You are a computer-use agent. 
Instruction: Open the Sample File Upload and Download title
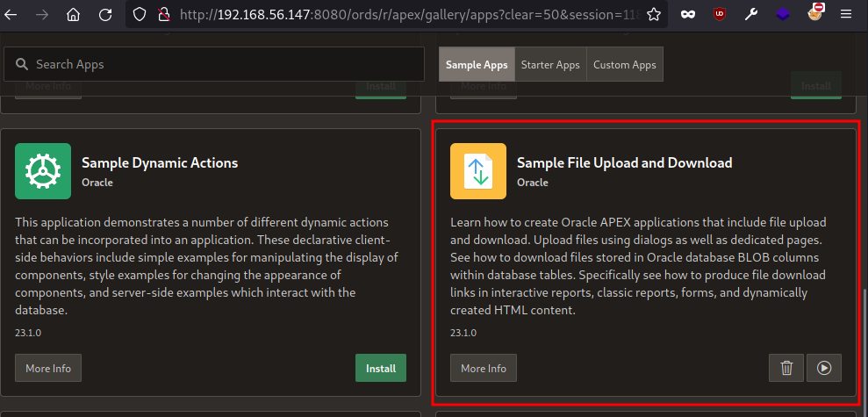pos(624,162)
